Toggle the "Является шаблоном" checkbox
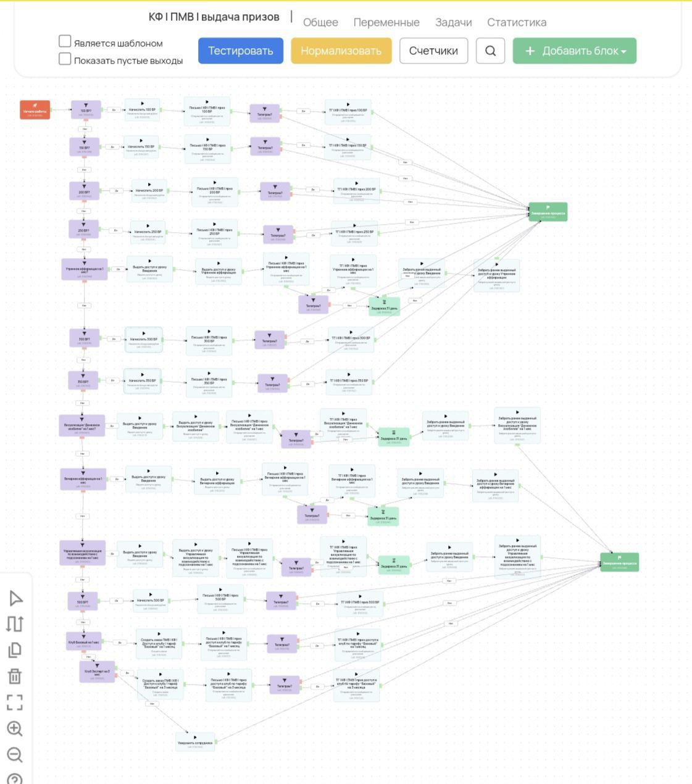692x784 pixels. 65,41
